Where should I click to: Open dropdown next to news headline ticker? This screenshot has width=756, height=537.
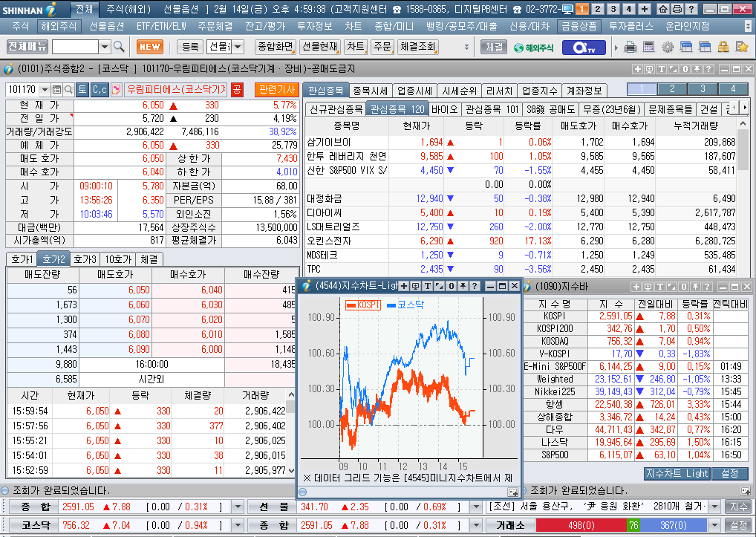click(x=715, y=507)
